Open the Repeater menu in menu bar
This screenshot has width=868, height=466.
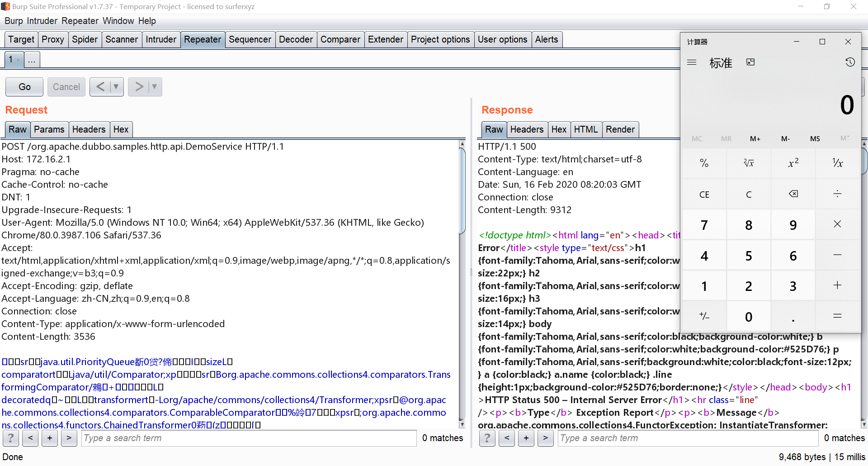point(80,21)
